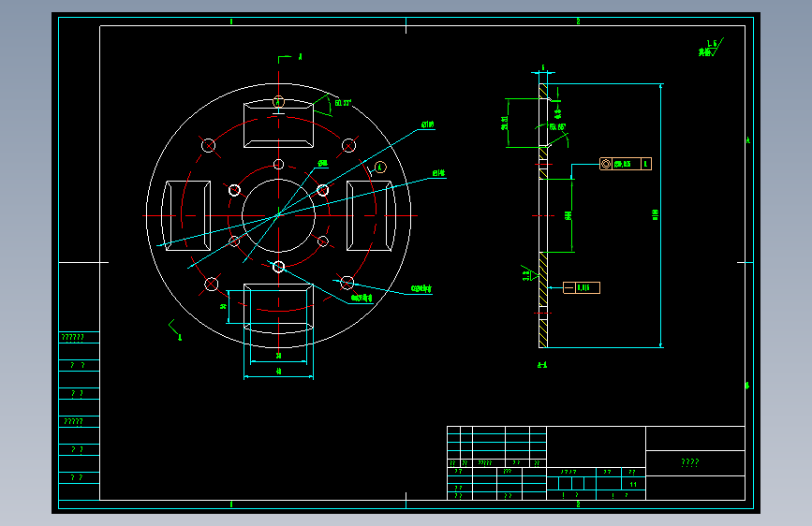The height and width of the screenshot is (526, 812).
Task: Select the 0.015 straightness tolerance frame
Action: coord(582,288)
